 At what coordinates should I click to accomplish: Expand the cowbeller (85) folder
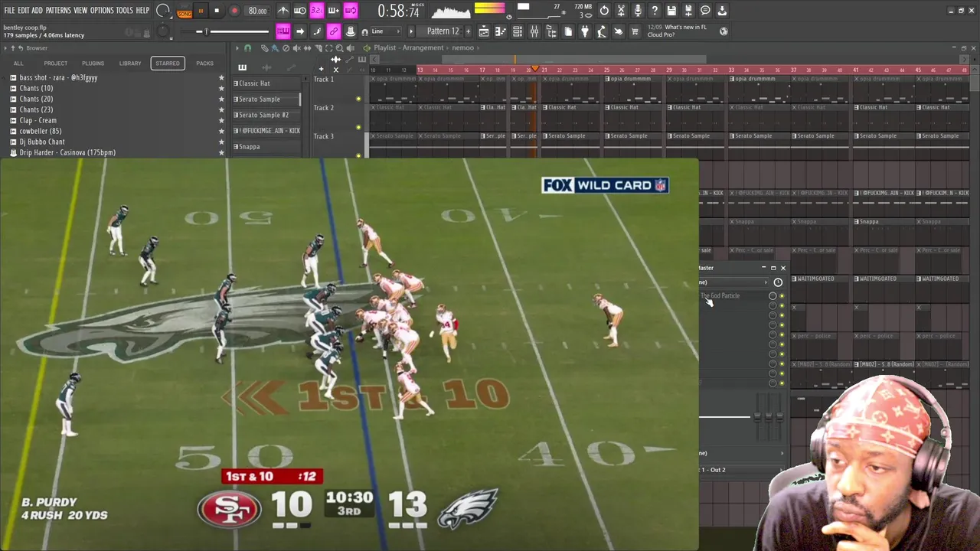tap(40, 131)
